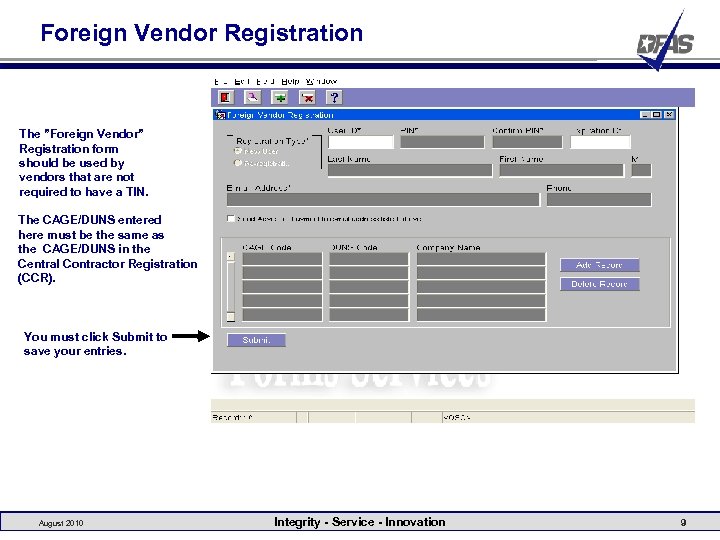Click the last CAGE Code row field
This screenshot has width=720, height=540.
[x=282, y=315]
